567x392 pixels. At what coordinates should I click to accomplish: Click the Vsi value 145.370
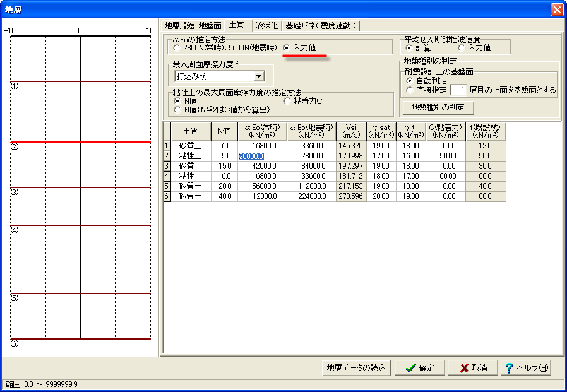tap(351, 146)
